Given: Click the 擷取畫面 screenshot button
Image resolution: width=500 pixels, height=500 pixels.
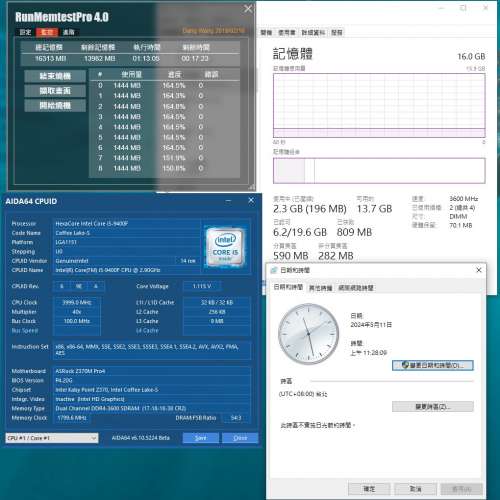Looking at the screenshot, I should (55, 91).
